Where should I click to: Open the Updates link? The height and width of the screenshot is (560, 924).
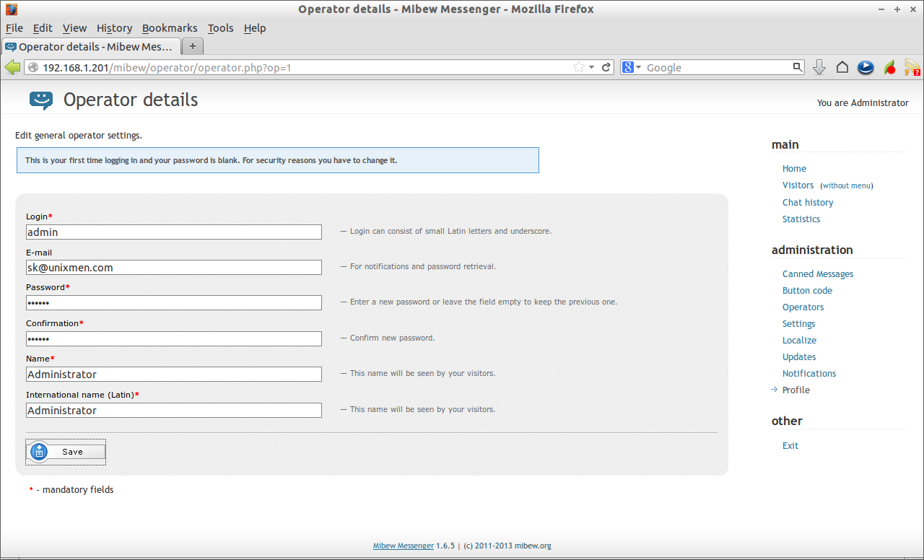pos(799,356)
